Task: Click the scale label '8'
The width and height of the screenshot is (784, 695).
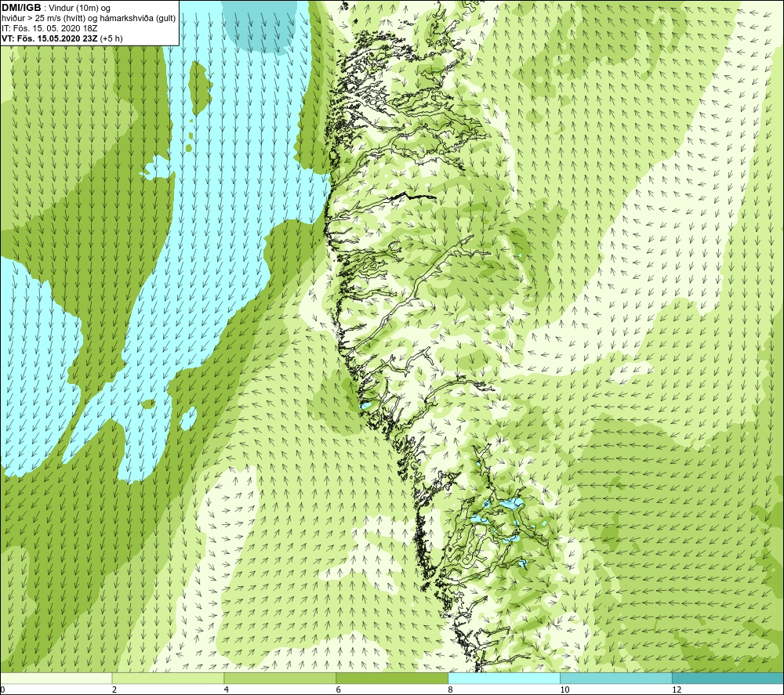Action: pyautogui.click(x=451, y=690)
